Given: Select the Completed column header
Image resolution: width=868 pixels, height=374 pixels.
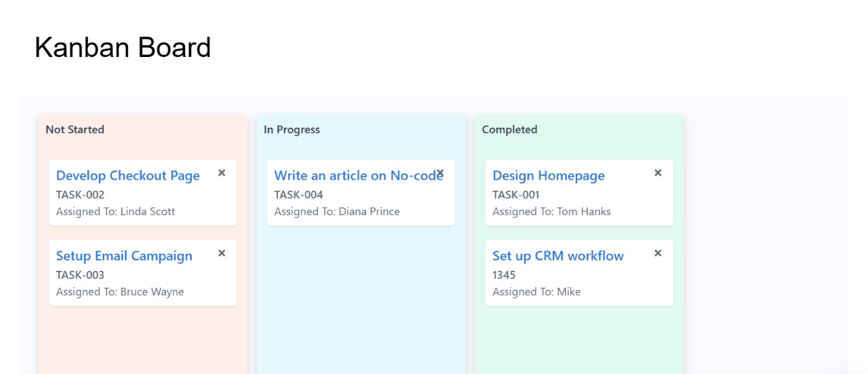Looking at the screenshot, I should (509, 130).
